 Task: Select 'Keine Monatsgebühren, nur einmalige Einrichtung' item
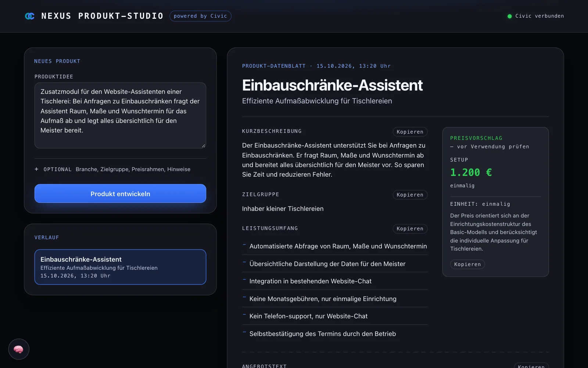(335, 299)
